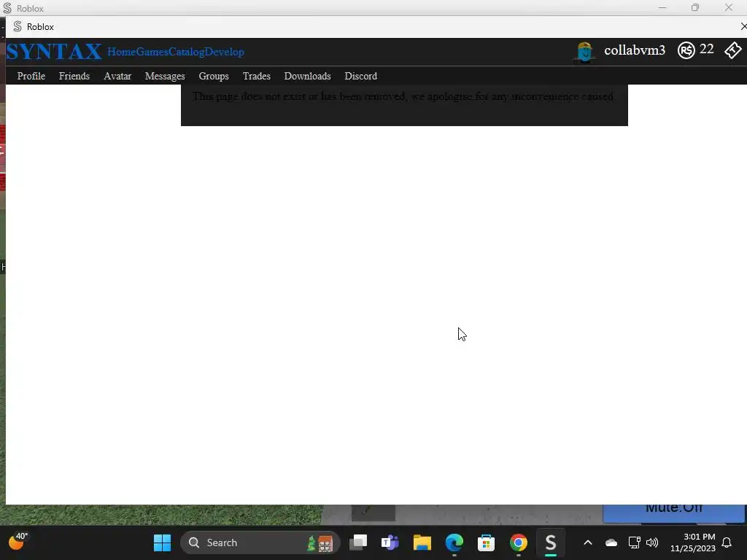Open the Trades page
Image resolution: width=747 pixels, height=560 pixels.
[256, 76]
